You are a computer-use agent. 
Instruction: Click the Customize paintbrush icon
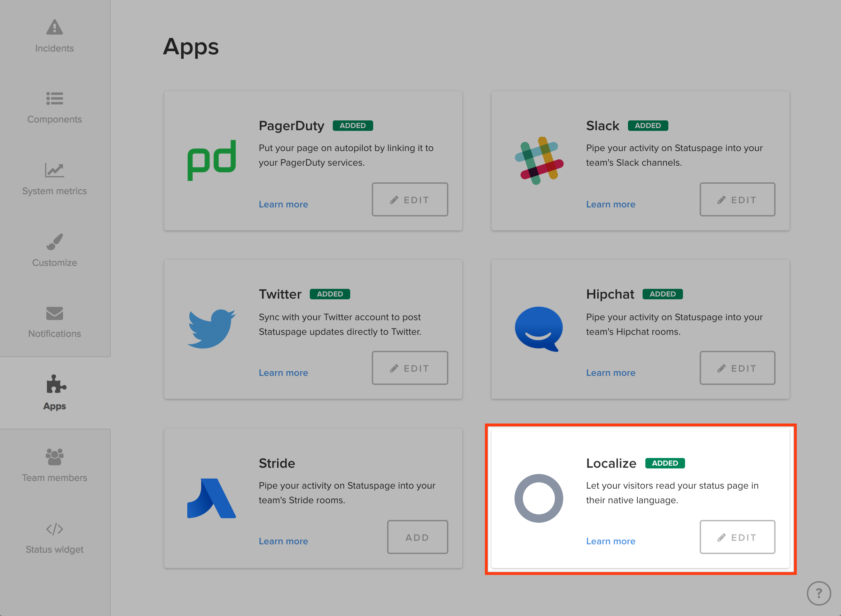(x=54, y=242)
